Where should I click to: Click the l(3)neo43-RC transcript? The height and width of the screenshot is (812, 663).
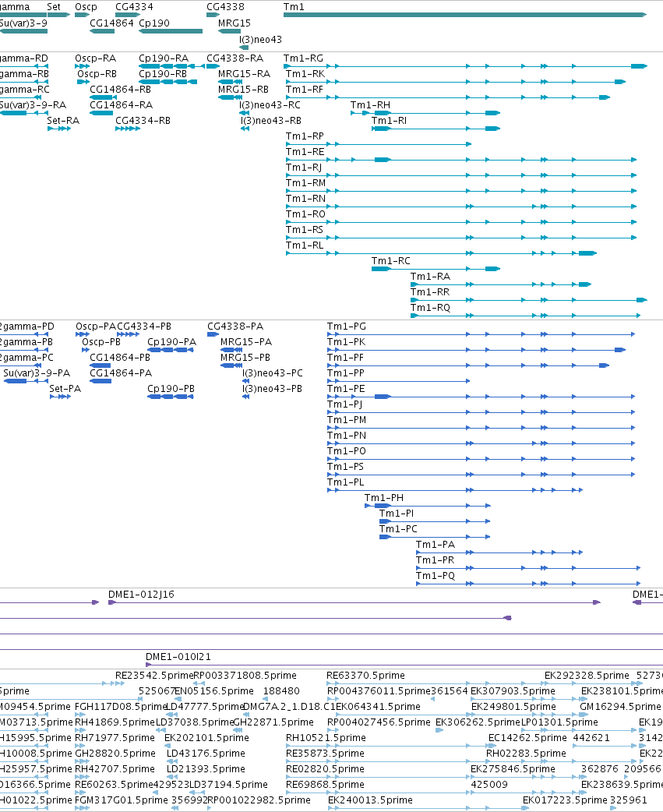coord(245,113)
